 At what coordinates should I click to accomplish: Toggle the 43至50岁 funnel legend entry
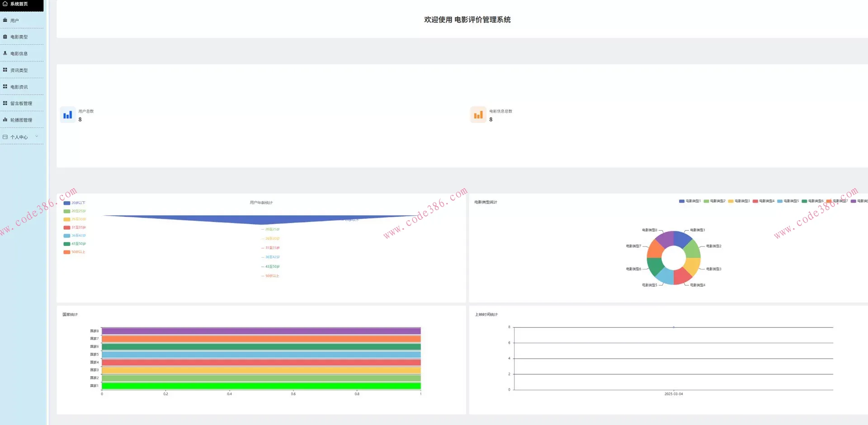coord(75,244)
